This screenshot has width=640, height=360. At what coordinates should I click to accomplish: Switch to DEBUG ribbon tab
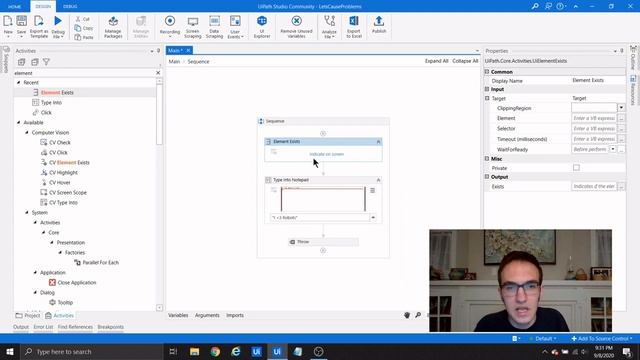pyautogui.click(x=70, y=7)
